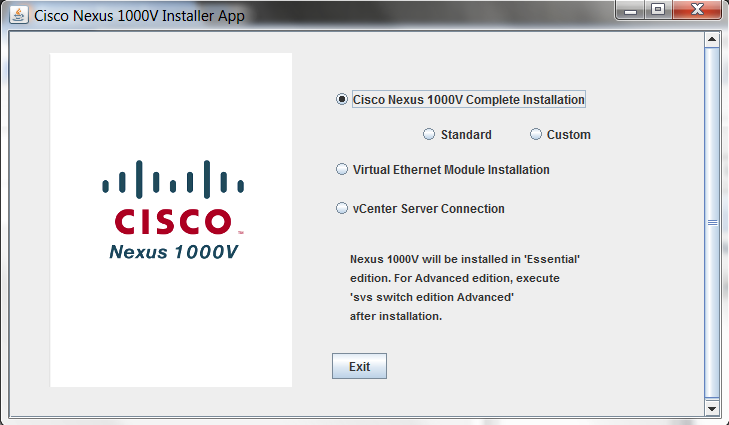This screenshot has width=729, height=425.
Task: Close the Installer App window
Action: [x=697, y=10]
